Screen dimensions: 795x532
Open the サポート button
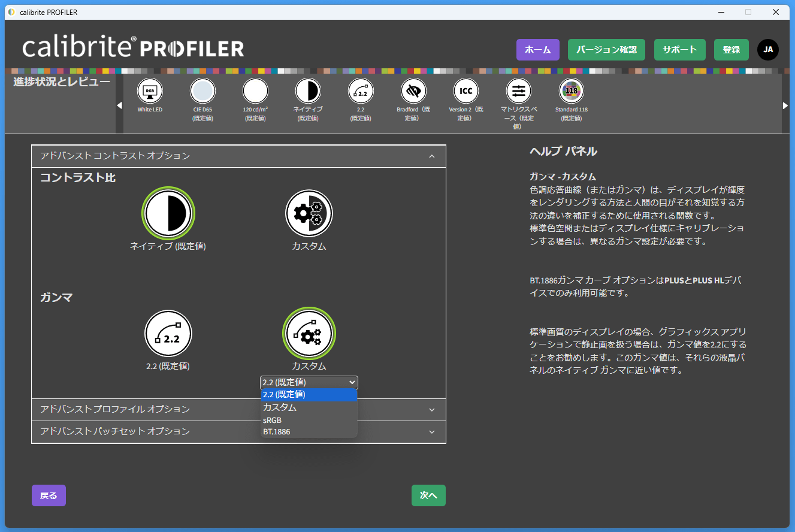(680, 50)
